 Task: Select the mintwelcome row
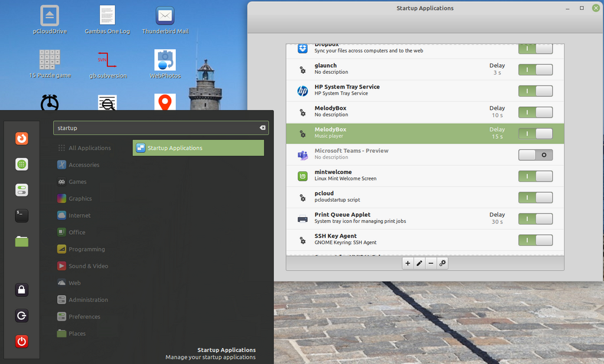[425, 176]
